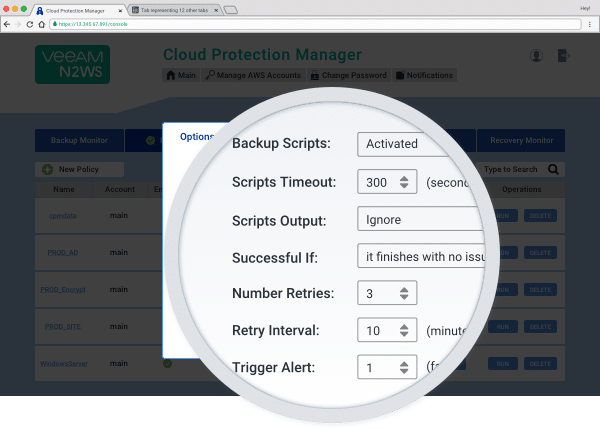Screen dimensions: 600x429
Task: Click the Operations column header
Action: (521, 189)
